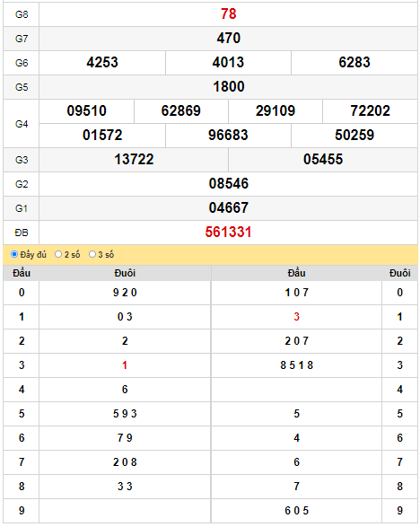420x527 pixels.
Task: Click the special prize number 561331
Action: pyautogui.click(x=228, y=233)
